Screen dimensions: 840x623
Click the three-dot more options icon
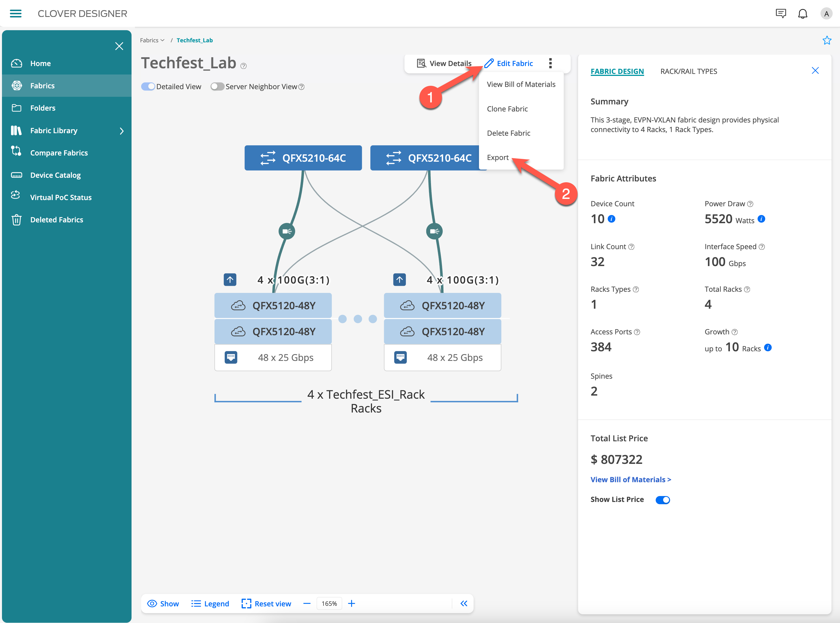550,63
